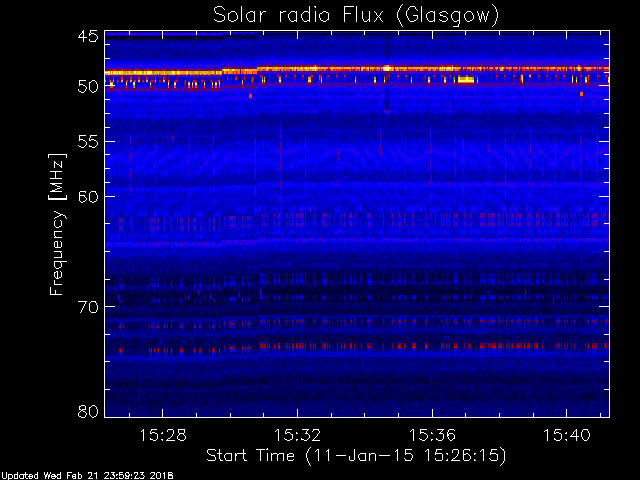
Task: Click the orange spot below the band near 15:40
Action: [581, 94]
